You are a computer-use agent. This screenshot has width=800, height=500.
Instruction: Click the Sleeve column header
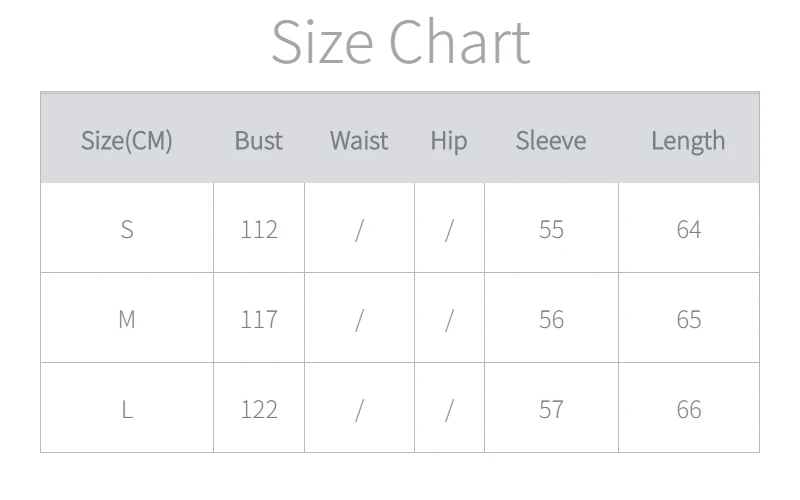[x=551, y=140]
